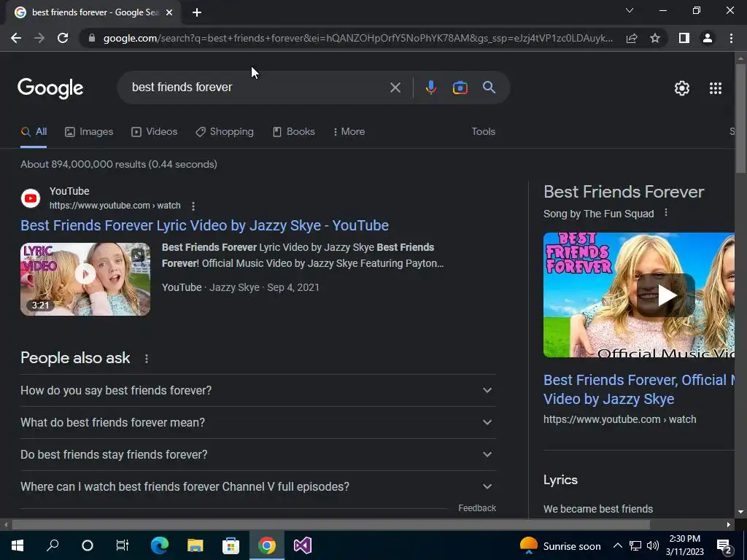747x560 pixels.
Task: Toggle the Chrome side panel
Action: tap(684, 38)
